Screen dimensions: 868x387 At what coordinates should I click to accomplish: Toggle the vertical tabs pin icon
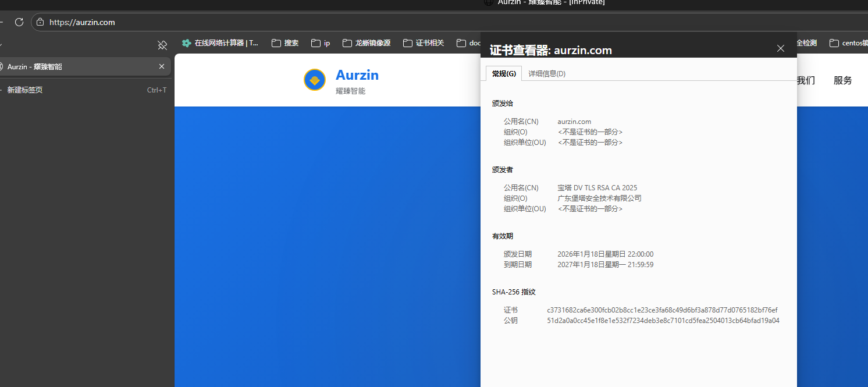tap(162, 45)
